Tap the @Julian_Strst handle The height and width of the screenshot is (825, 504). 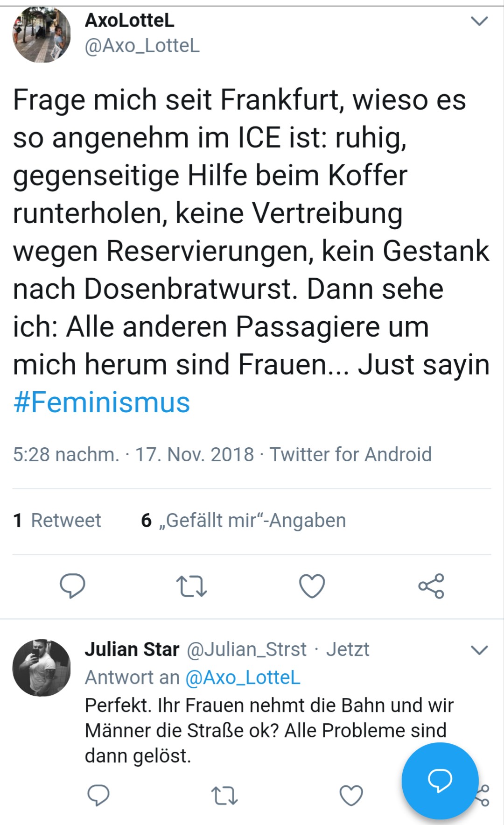click(x=247, y=649)
